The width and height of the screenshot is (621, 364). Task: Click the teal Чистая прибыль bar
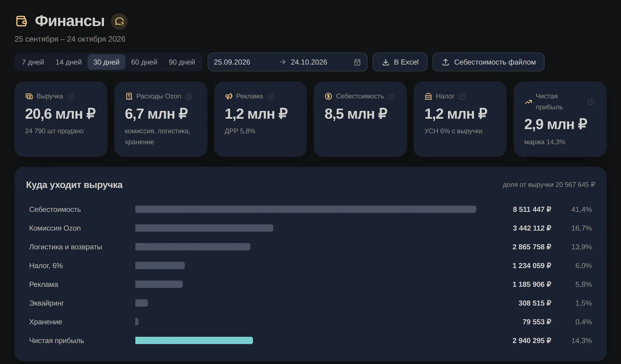tap(194, 341)
